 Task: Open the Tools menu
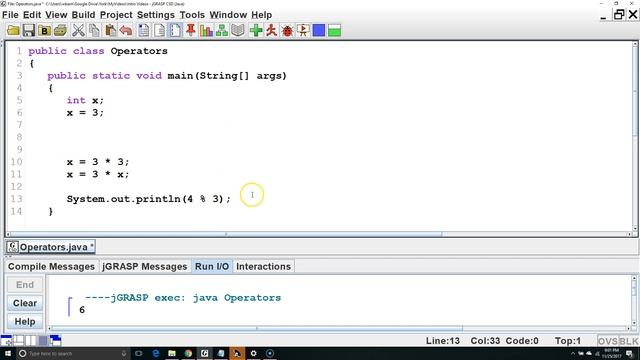192,15
